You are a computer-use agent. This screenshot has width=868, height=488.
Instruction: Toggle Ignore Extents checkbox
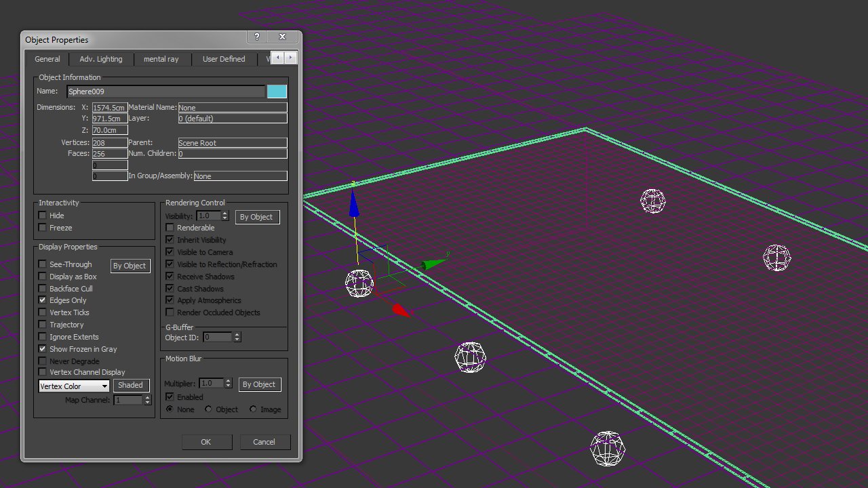pos(43,337)
